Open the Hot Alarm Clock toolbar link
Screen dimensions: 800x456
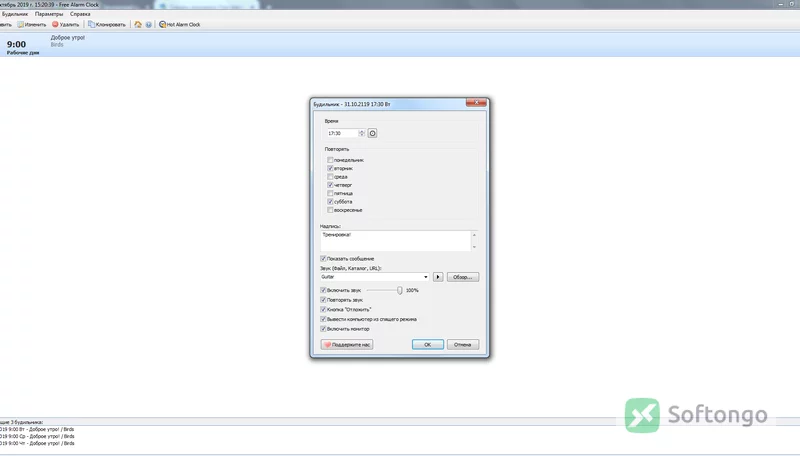pyautogui.click(x=180, y=24)
